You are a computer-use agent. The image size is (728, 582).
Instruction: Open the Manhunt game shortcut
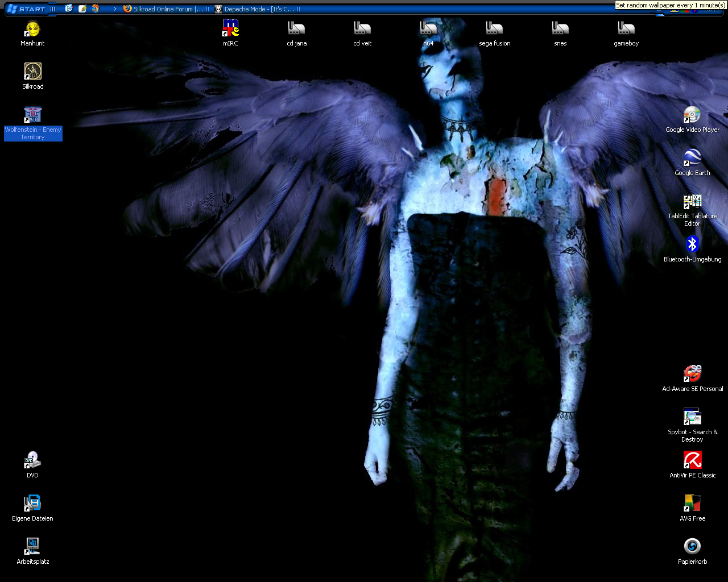[x=32, y=29]
